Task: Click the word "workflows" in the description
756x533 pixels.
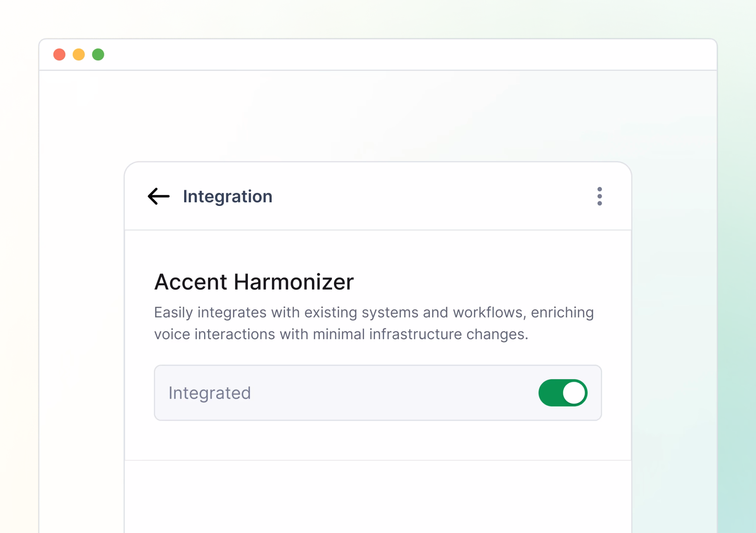Action: [x=487, y=313]
